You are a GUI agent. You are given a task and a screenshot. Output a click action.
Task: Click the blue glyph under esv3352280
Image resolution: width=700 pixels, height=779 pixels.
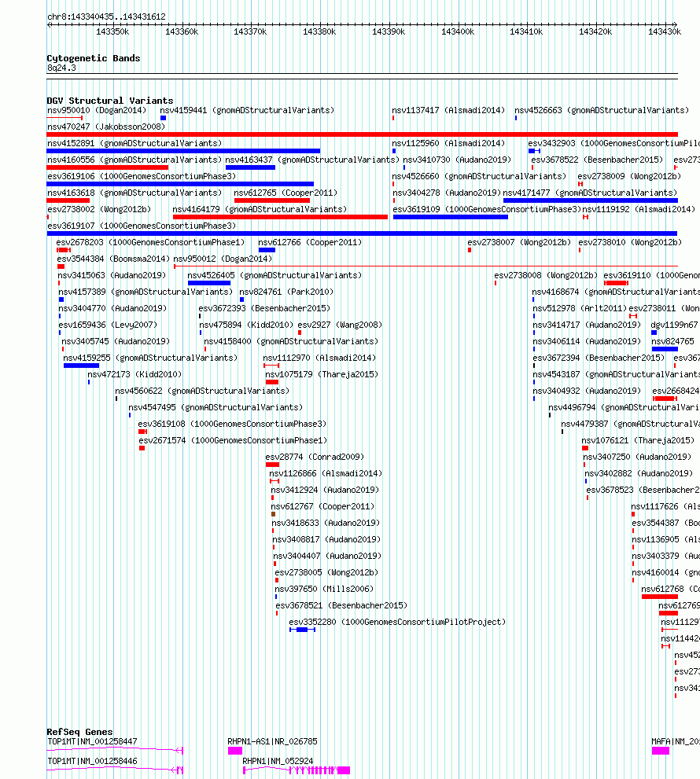point(302,630)
